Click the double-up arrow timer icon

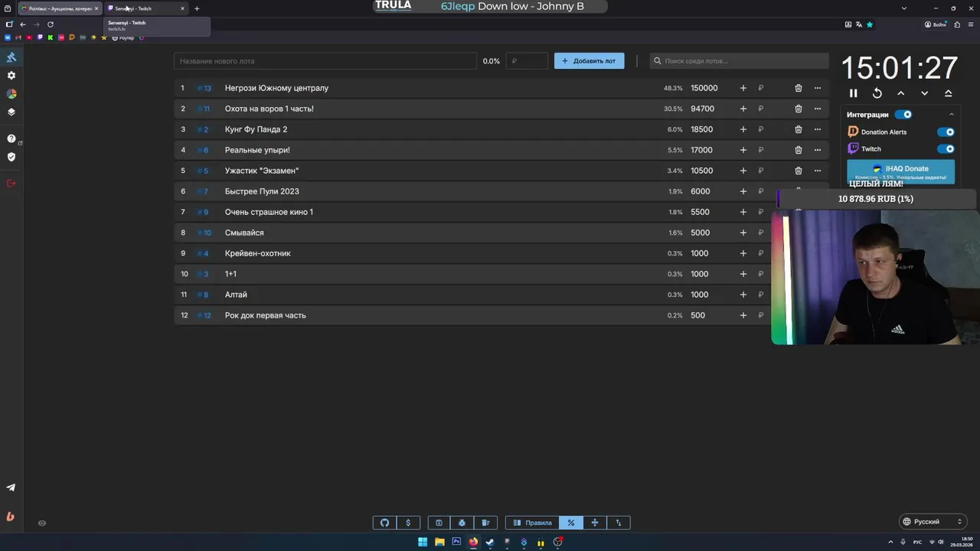(949, 93)
